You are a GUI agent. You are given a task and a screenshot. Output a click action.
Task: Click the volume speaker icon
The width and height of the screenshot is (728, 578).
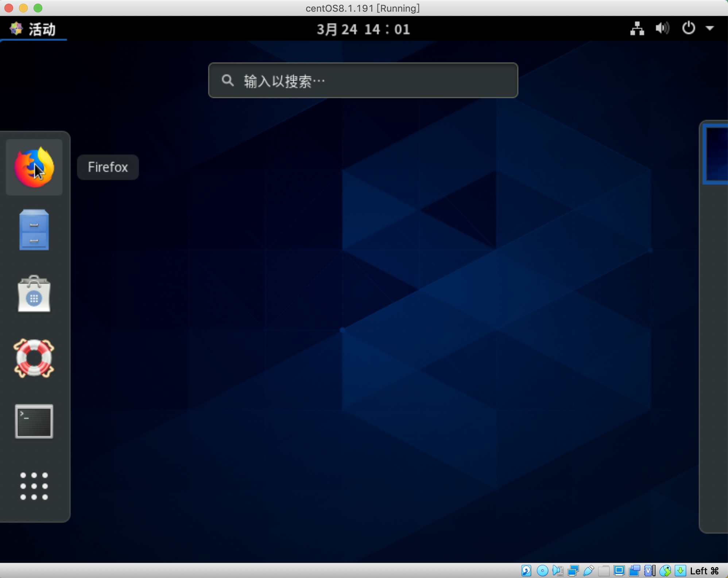coord(662,28)
